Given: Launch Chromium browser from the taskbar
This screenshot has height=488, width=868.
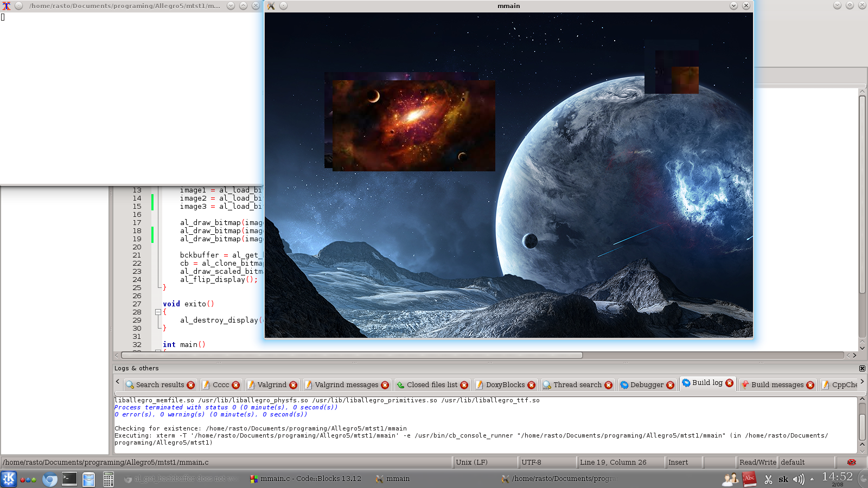Looking at the screenshot, I should coord(49,479).
